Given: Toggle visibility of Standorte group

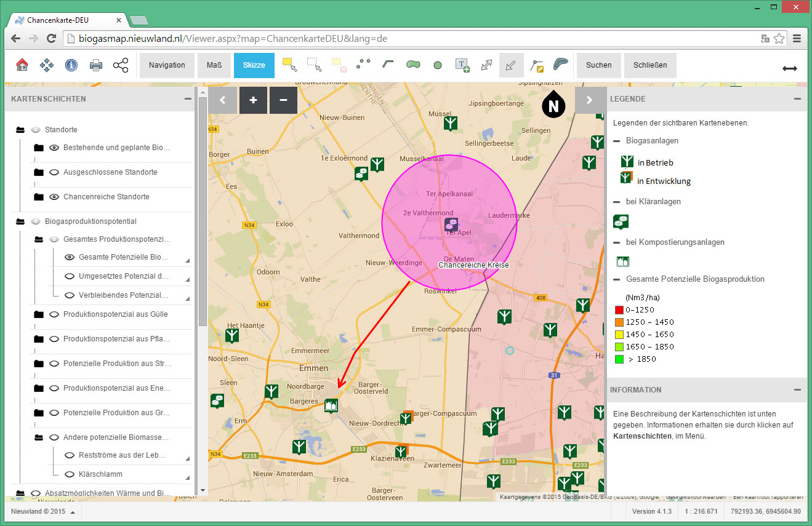Looking at the screenshot, I should click(x=36, y=130).
